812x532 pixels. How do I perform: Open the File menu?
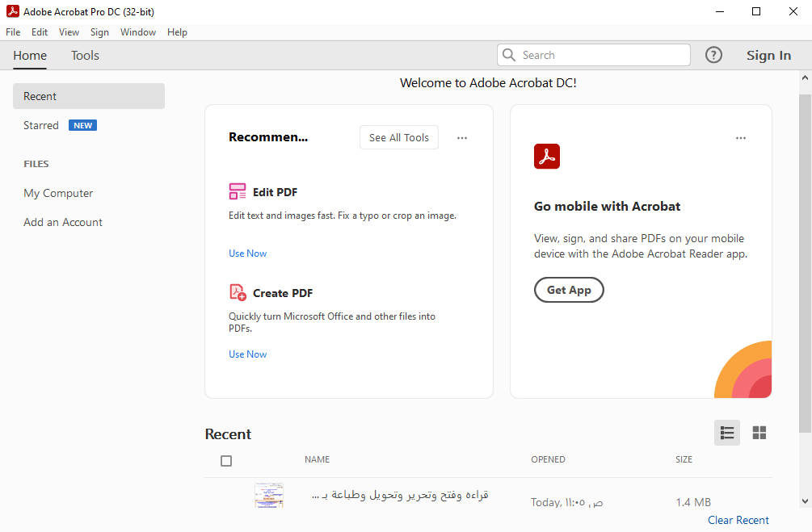[x=13, y=32]
